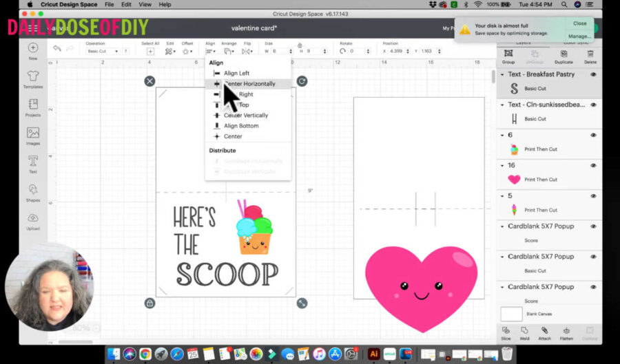This screenshot has width=620, height=364.
Task: Click the Select All icon
Action: tap(150, 52)
